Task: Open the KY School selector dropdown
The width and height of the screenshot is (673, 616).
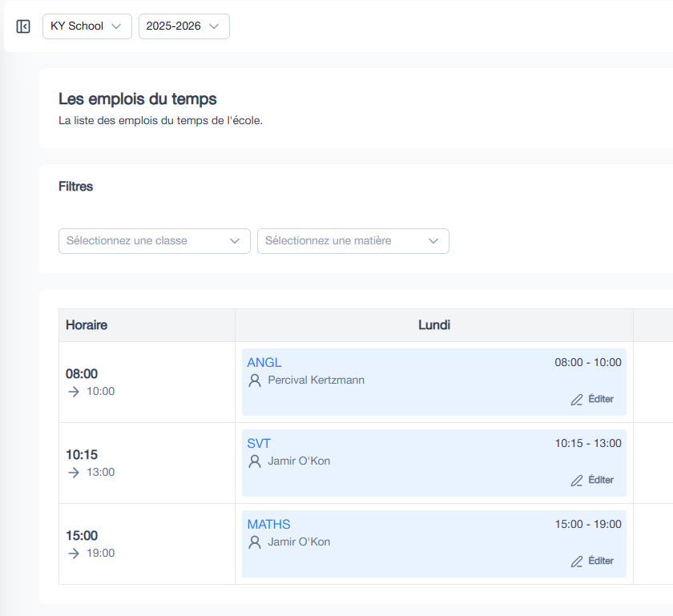Action: 87,26
